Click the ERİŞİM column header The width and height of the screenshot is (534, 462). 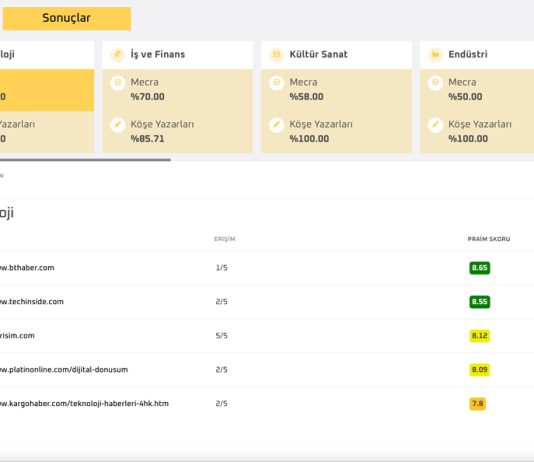224,239
